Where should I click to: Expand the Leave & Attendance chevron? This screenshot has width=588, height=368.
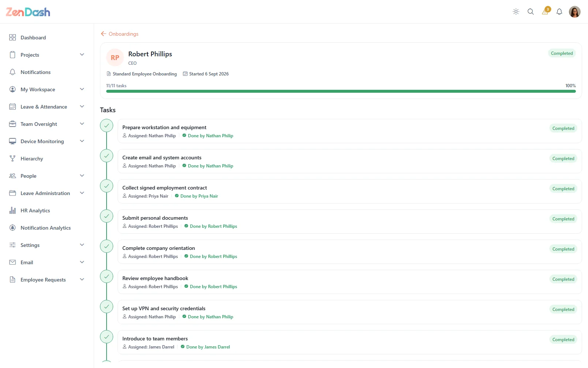point(82,107)
